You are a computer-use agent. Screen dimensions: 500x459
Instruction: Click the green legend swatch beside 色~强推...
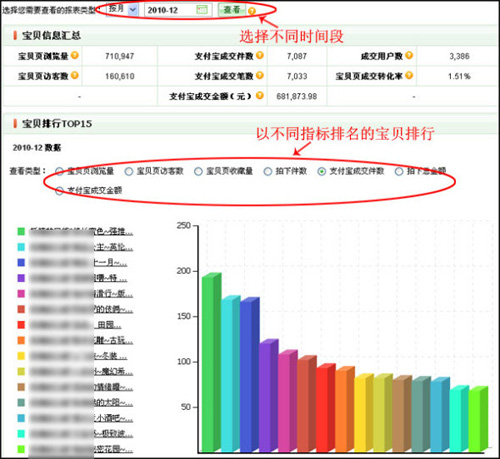pyautogui.click(x=21, y=231)
